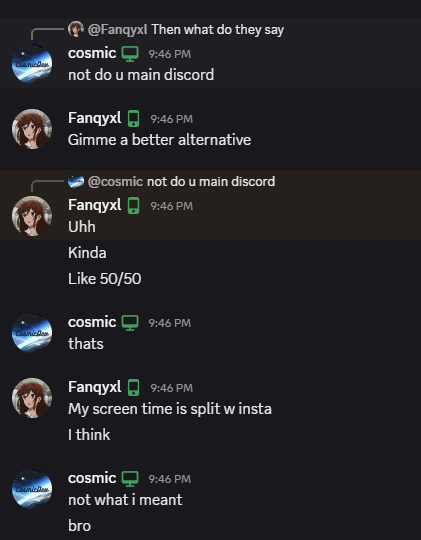This screenshot has width=421, height=540.
Task: Jump to replied message 'Then what do they say'
Action: point(218,30)
